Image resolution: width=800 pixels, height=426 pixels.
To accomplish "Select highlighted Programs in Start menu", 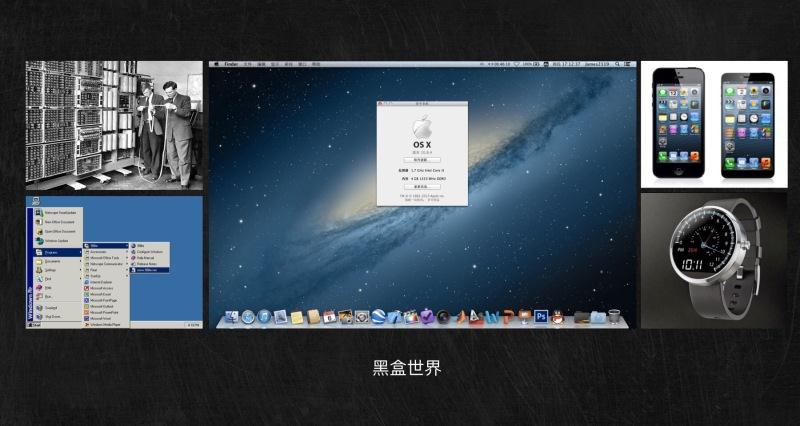I will pyautogui.click(x=58, y=253).
